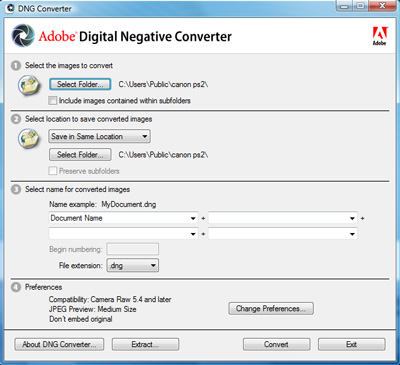Start conversion with Convert button

[x=276, y=344]
